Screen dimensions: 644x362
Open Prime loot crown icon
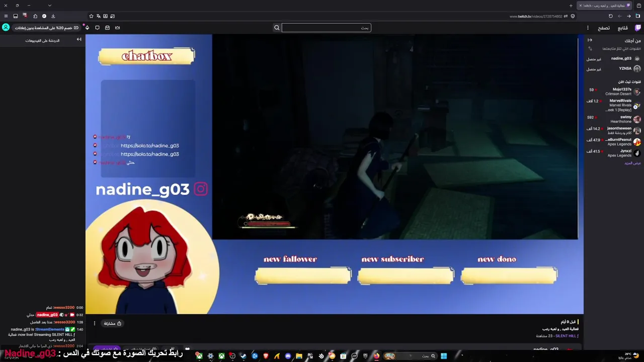tap(117, 28)
